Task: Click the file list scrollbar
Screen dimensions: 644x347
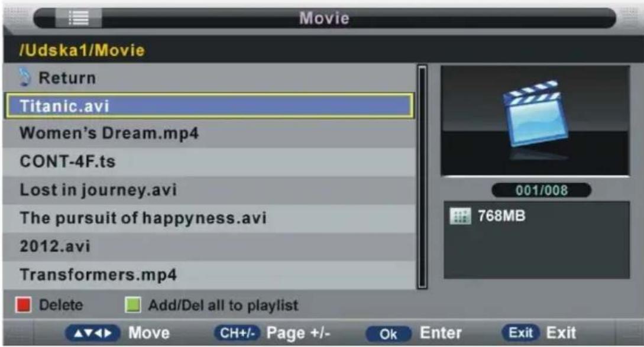Action: coord(422,177)
